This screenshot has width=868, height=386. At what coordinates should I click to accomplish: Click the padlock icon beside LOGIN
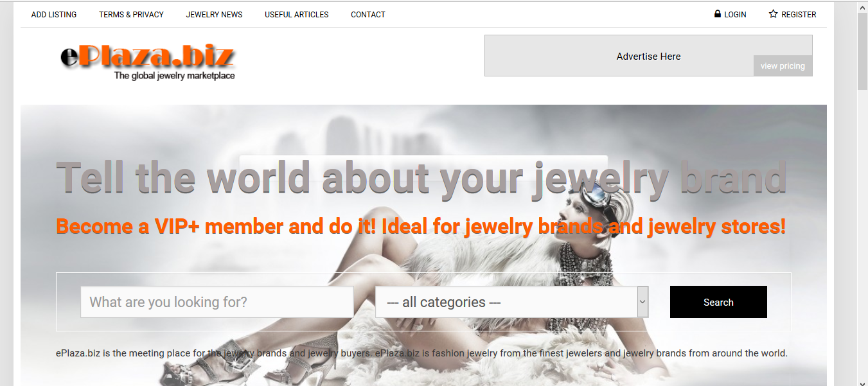coord(718,13)
